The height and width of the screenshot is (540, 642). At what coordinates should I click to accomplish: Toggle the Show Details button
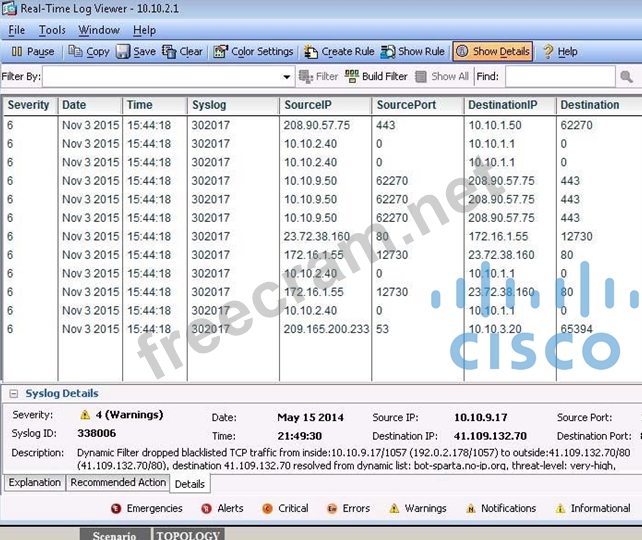[x=492, y=52]
